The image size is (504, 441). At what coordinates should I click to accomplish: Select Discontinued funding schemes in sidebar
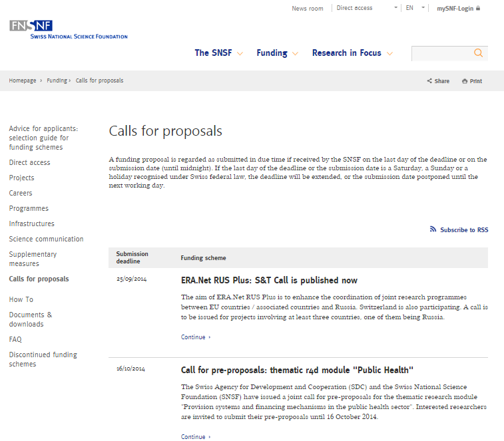(x=43, y=359)
